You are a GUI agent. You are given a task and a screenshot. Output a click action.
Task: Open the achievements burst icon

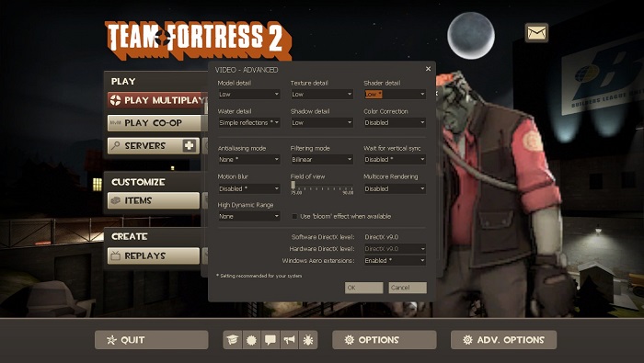[251, 340]
